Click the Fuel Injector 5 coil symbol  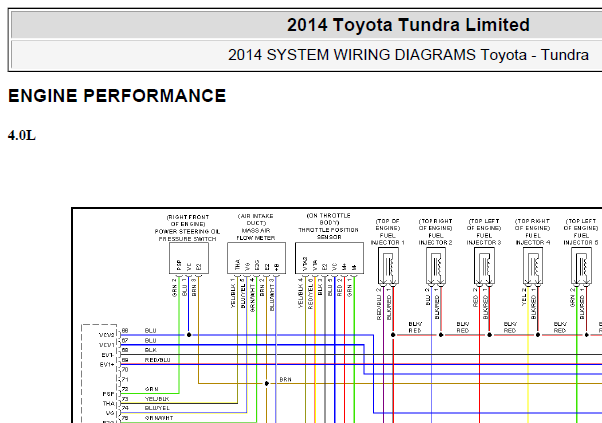tap(581, 266)
